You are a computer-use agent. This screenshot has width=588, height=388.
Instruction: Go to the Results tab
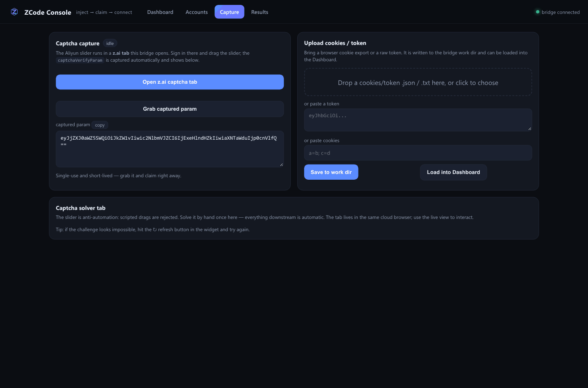260,12
